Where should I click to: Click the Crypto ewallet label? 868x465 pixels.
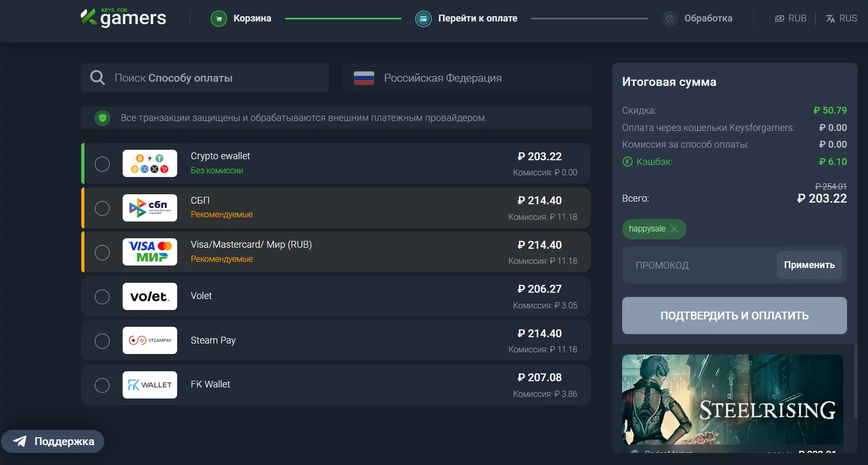[x=220, y=156]
